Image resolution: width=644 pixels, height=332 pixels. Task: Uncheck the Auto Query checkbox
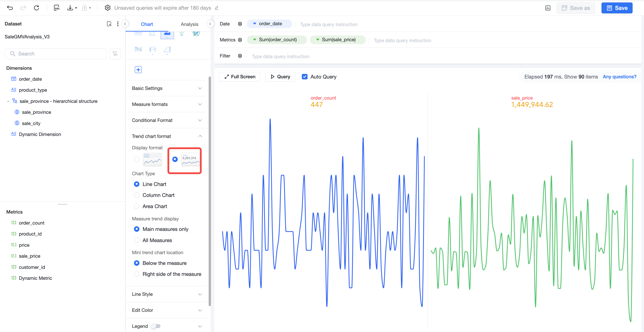[304, 77]
